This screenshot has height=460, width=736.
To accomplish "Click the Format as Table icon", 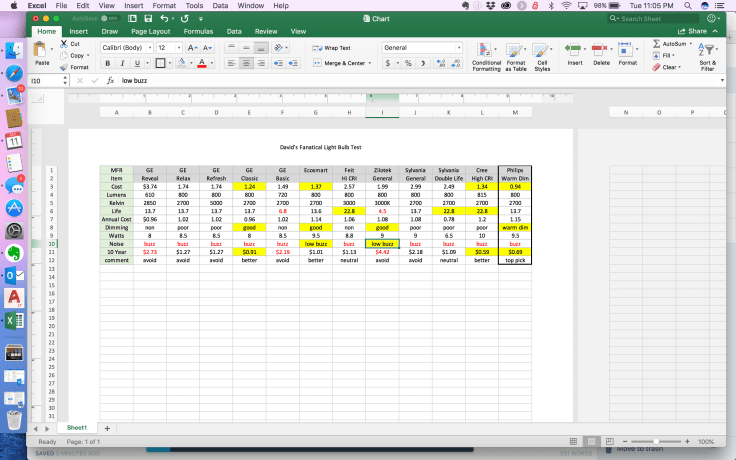I will [516, 55].
